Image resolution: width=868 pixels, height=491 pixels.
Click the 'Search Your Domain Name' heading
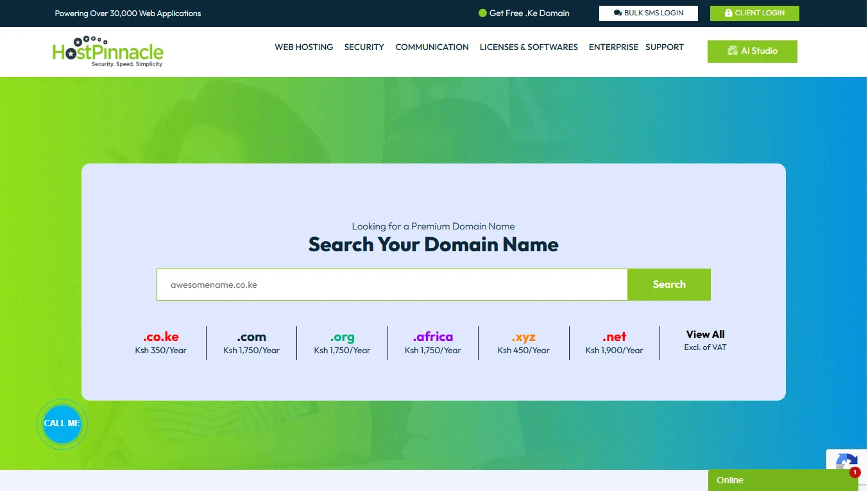[434, 245]
